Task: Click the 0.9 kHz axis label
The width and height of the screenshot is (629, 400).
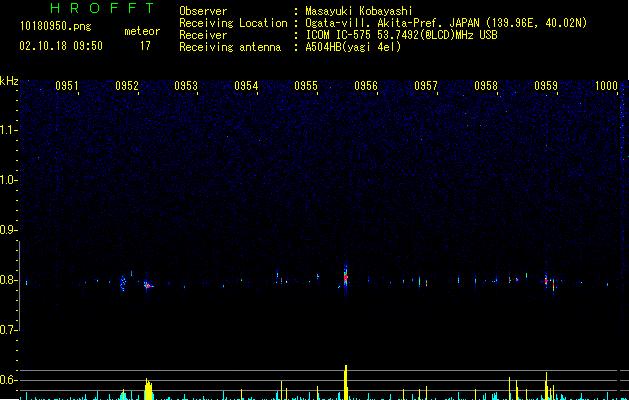Action: click(x=8, y=230)
